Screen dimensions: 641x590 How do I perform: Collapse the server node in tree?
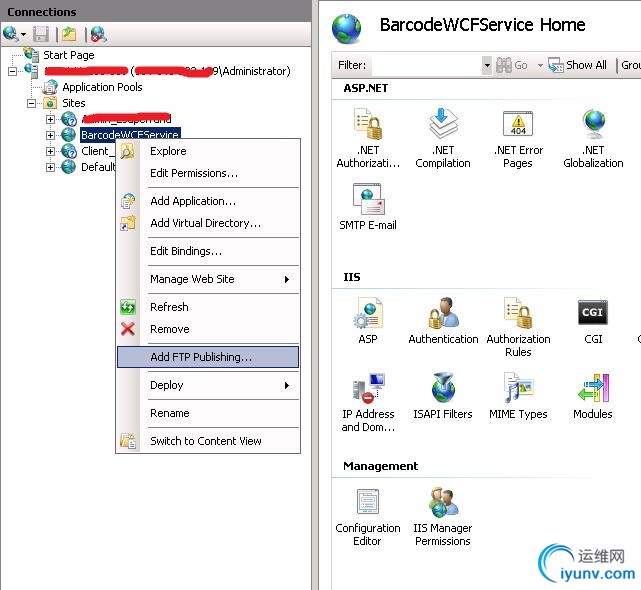coord(13,71)
